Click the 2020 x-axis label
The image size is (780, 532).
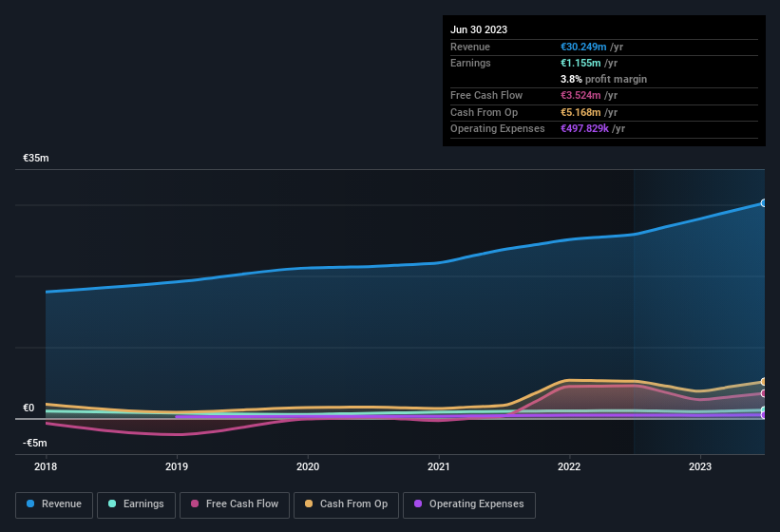click(x=308, y=466)
